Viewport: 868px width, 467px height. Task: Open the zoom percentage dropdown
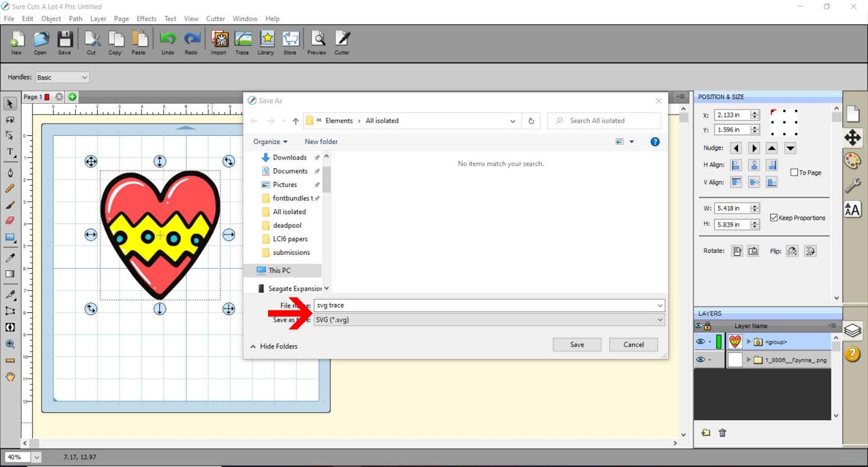[x=36, y=457]
